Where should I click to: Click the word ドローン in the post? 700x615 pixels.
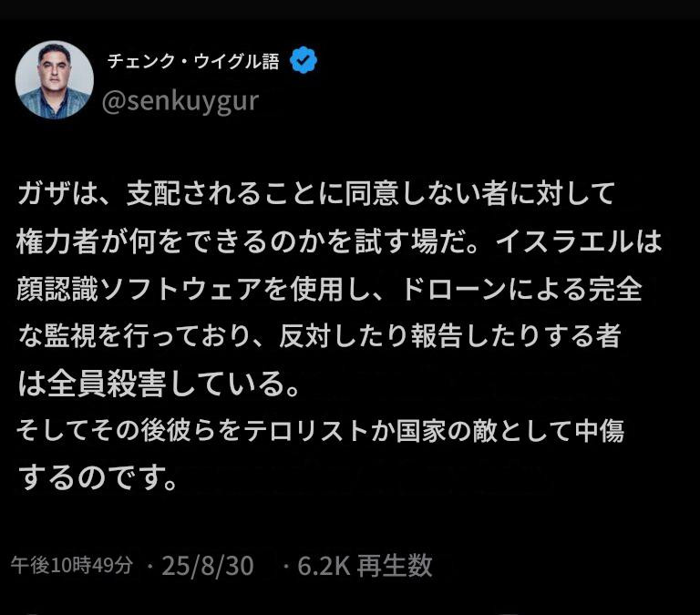(454, 289)
